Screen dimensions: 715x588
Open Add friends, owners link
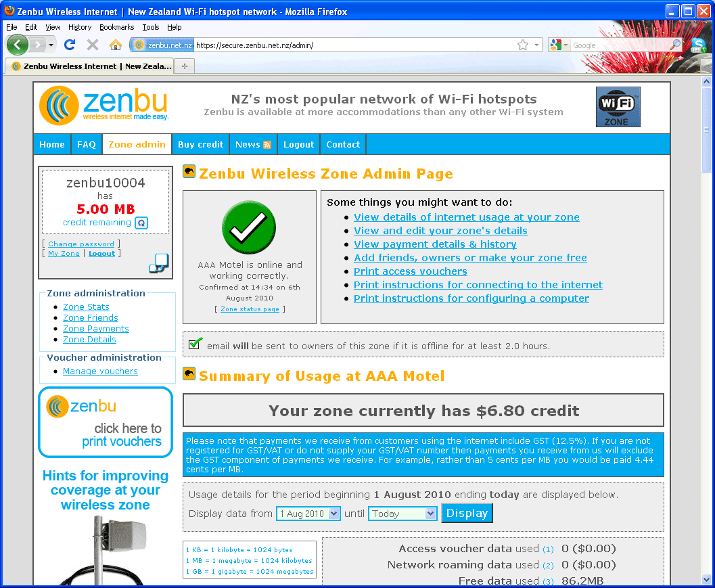470,258
